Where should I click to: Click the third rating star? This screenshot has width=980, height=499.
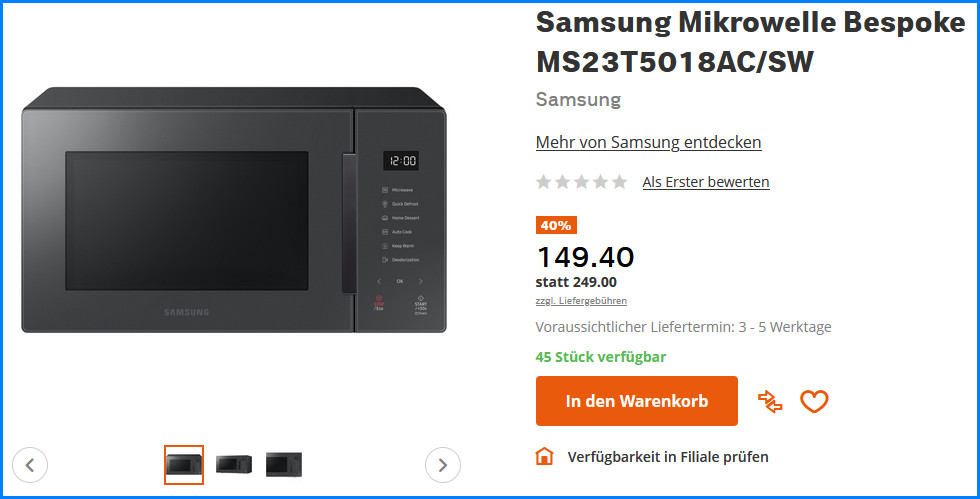pyautogui.click(x=582, y=182)
